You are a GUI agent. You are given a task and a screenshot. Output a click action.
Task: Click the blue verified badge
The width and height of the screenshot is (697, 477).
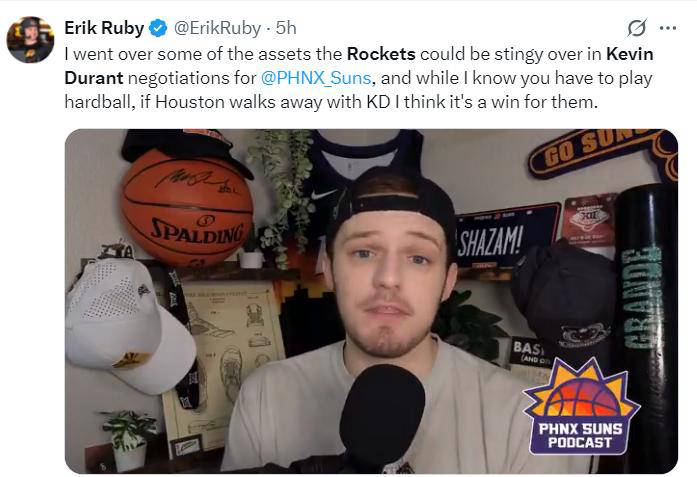pos(158,28)
